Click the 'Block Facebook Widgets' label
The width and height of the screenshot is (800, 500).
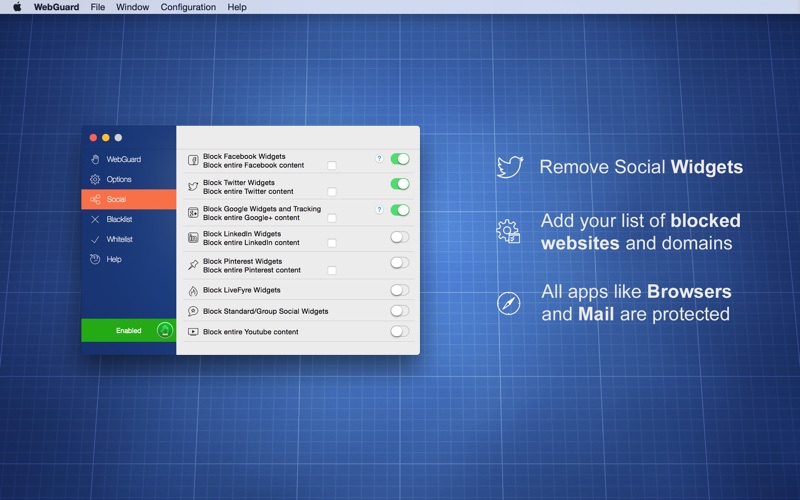click(x=244, y=156)
